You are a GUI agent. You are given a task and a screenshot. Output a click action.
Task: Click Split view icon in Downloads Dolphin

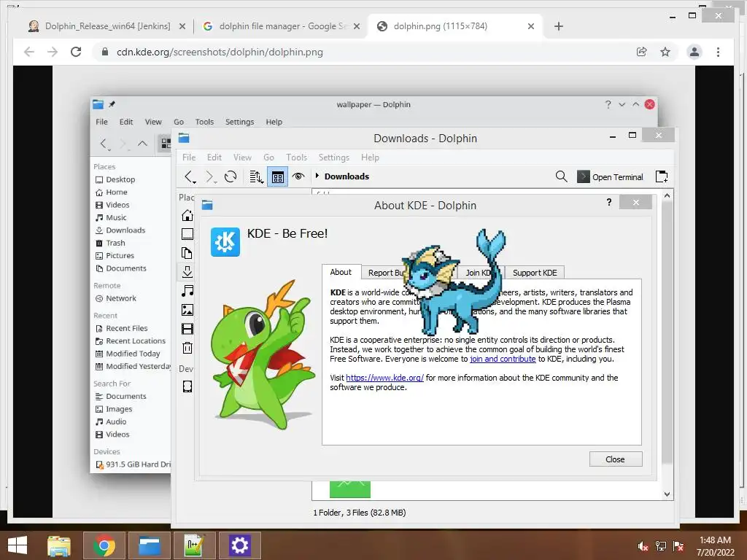pyautogui.click(x=662, y=176)
